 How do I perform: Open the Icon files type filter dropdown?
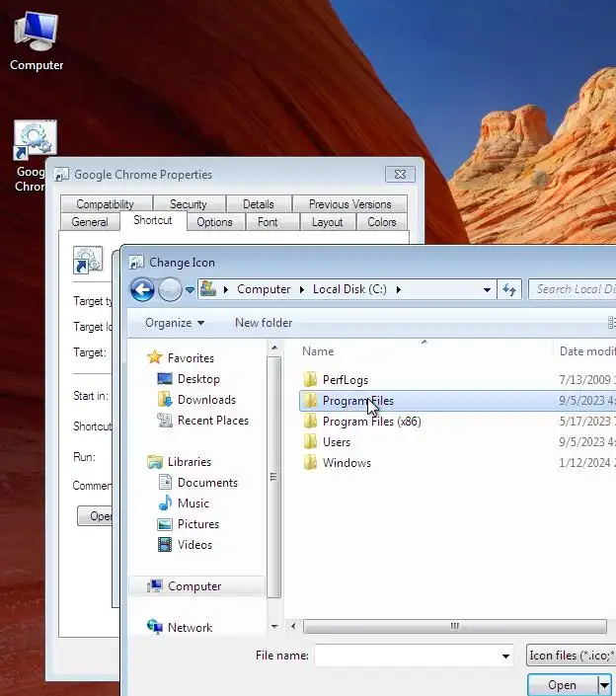(571, 656)
